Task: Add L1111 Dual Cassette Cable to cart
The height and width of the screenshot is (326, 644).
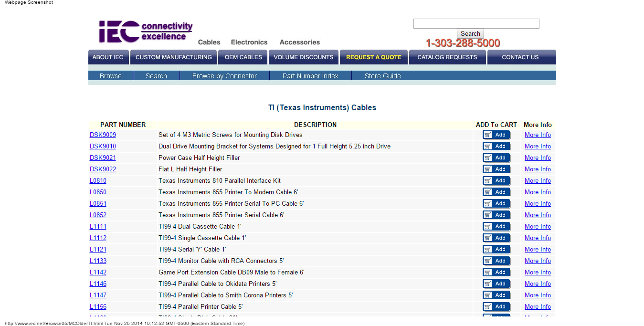Action: 496,226
